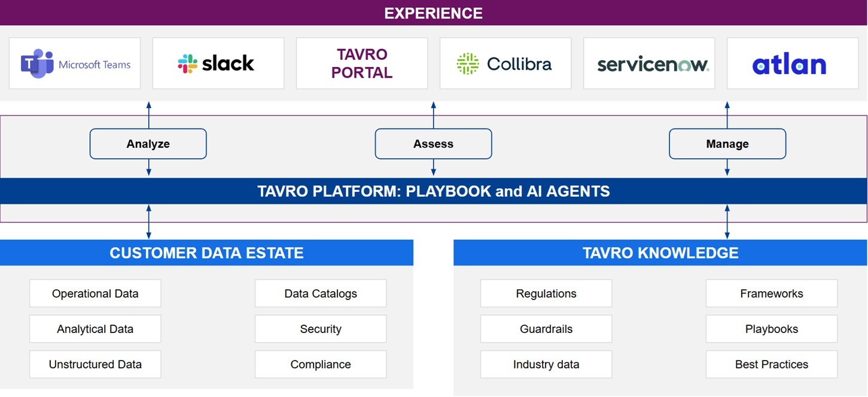This screenshot has height=397, width=868.
Task: Open the Collibra logo tile
Action: [x=505, y=63]
